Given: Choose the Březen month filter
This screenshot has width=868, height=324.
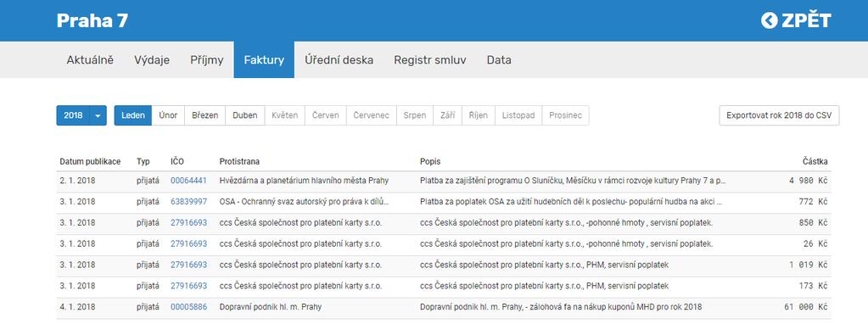Looking at the screenshot, I should pos(204,115).
